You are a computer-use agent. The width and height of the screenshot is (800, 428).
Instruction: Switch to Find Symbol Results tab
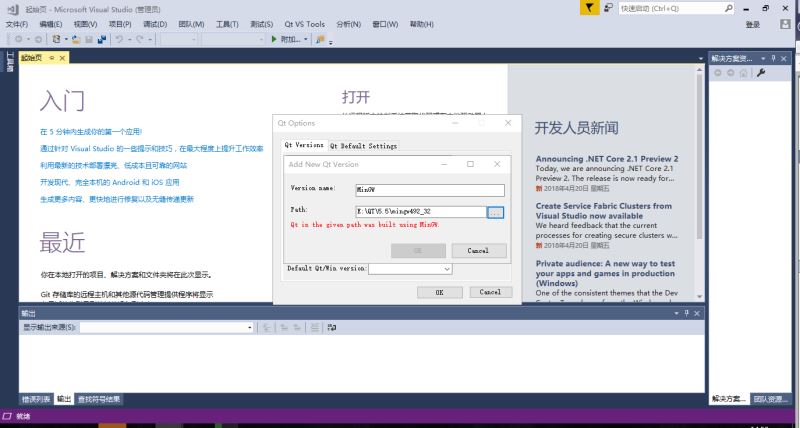coord(99,399)
